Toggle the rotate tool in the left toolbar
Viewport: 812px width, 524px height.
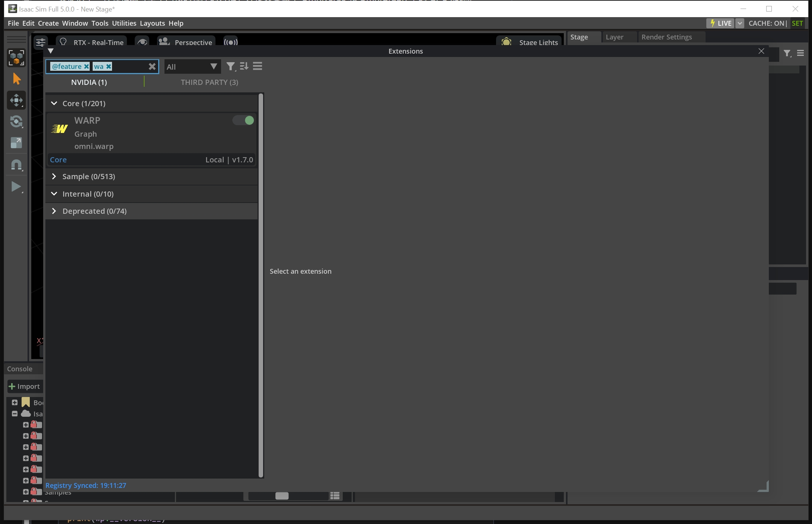[16, 122]
